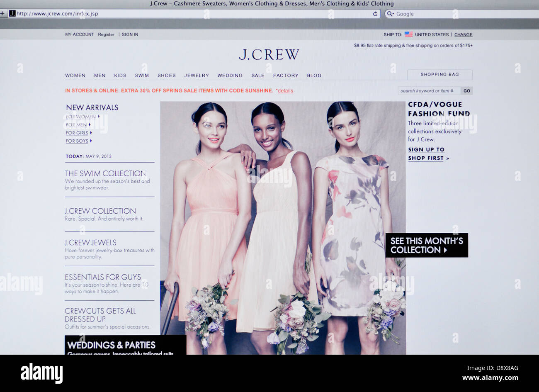
Task: Open the Factory menu item
Action: pos(286,75)
